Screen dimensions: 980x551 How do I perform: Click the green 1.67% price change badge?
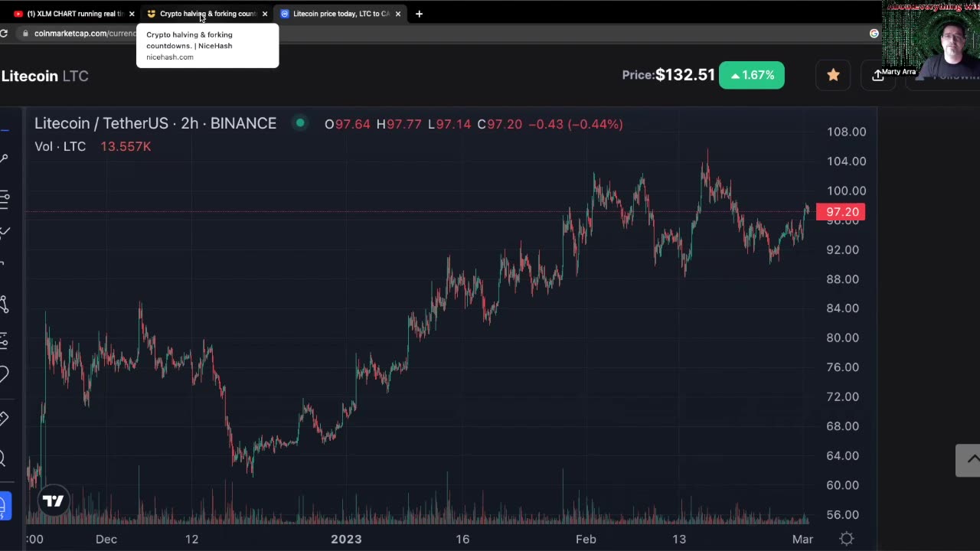(751, 75)
